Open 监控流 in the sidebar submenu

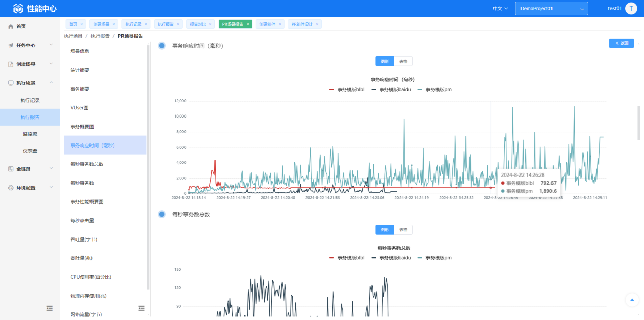30,134
